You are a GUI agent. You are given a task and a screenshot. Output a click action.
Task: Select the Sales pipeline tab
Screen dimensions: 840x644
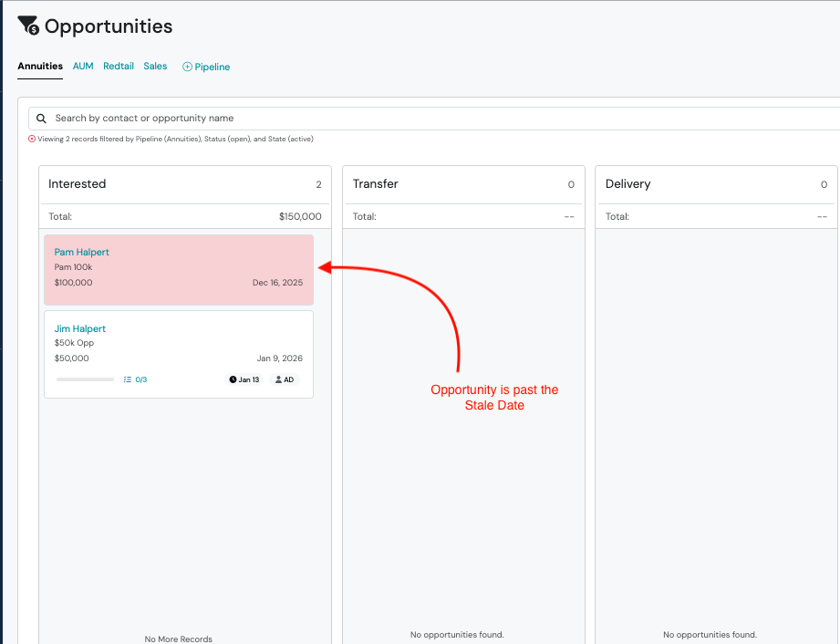[x=155, y=66]
